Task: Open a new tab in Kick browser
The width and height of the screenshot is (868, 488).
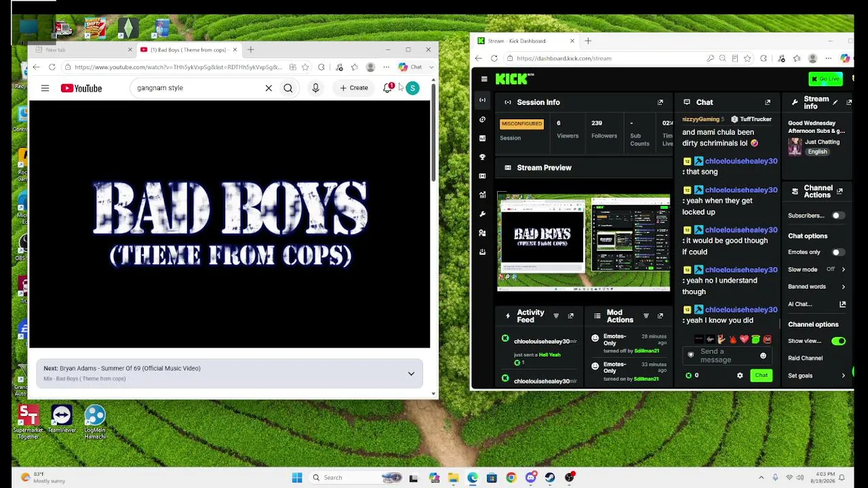Action: click(588, 41)
